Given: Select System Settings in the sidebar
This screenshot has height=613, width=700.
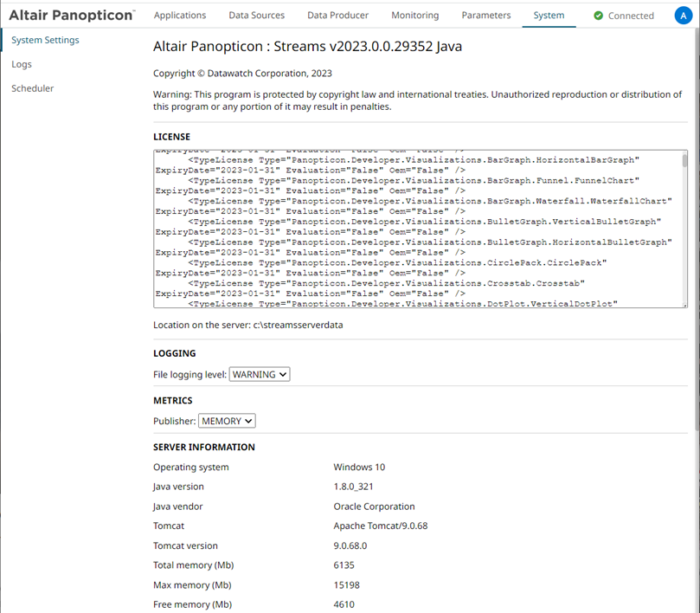Looking at the screenshot, I should pos(45,40).
